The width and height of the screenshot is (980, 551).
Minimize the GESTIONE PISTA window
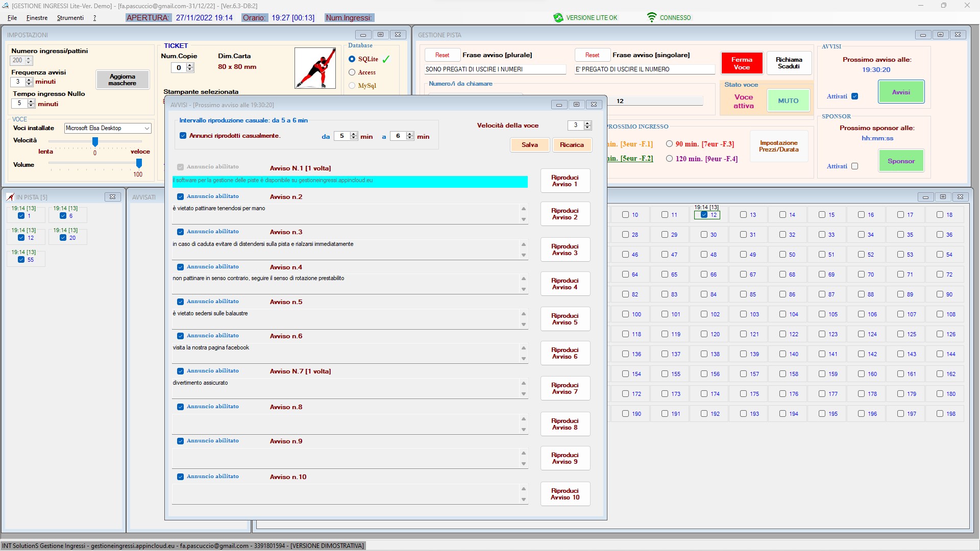tap(922, 35)
